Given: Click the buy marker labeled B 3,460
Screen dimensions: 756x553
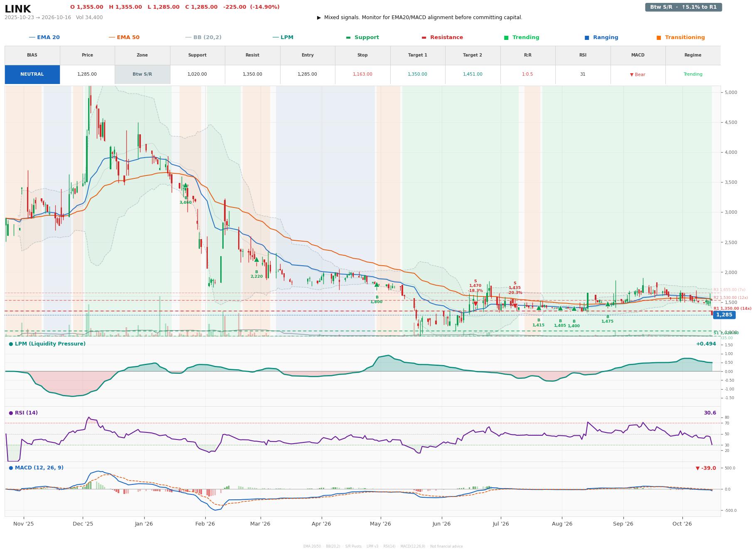Looking at the screenshot, I should point(185,185).
